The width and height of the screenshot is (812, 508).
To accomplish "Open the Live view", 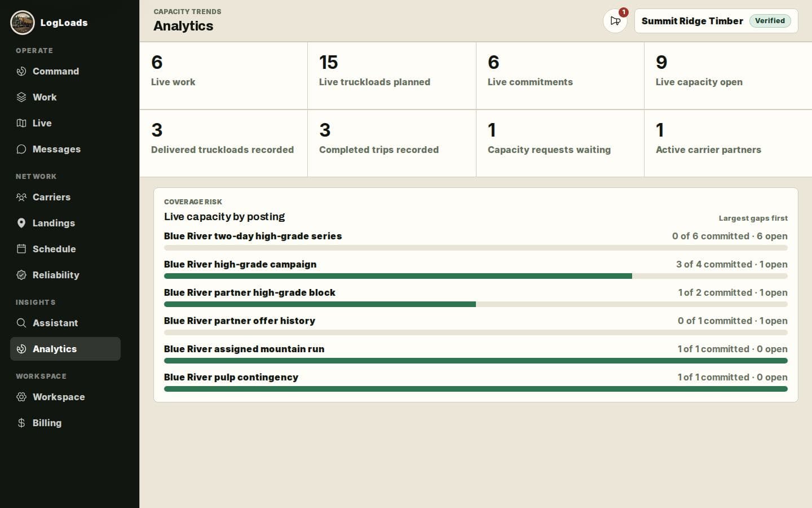I will pyautogui.click(x=65, y=123).
